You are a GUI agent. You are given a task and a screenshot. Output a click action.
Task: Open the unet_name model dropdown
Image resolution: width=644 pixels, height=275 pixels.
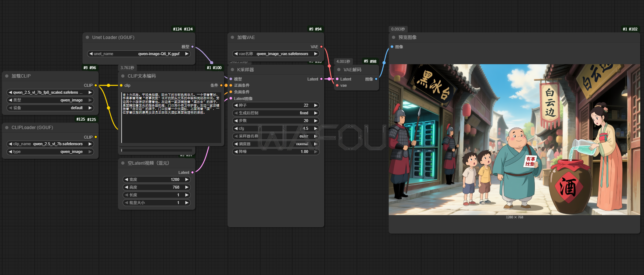point(139,54)
